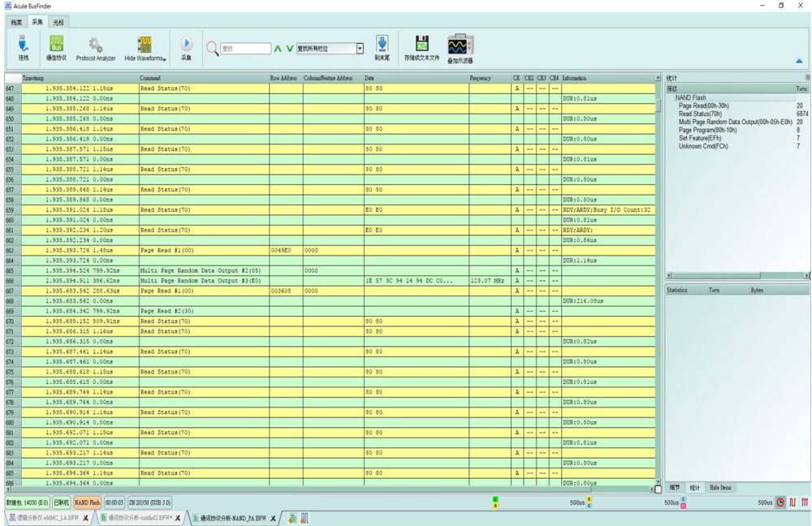Click the horizontal scrollbar below the data table
The image size is (812, 526).
point(330,488)
